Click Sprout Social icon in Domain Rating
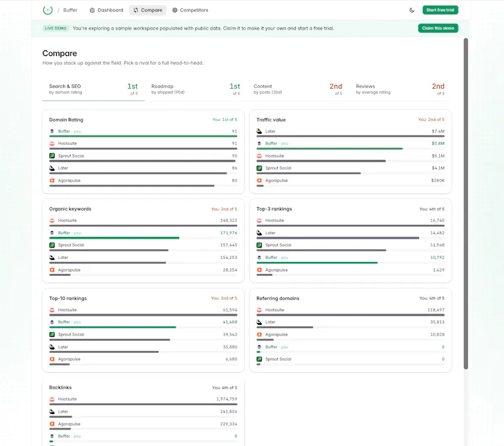Image resolution: width=504 pixels, height=446 pixels. click(52, 156)
